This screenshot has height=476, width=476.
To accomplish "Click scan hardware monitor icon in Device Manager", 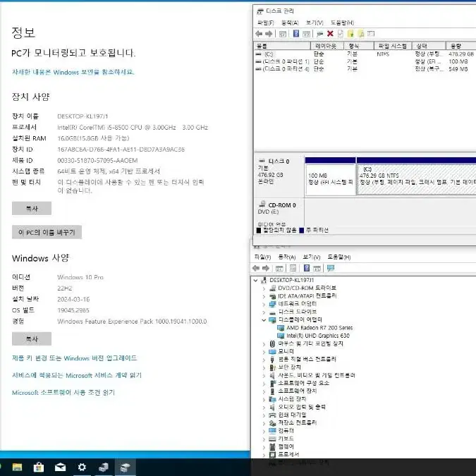I will coord(331,268).
